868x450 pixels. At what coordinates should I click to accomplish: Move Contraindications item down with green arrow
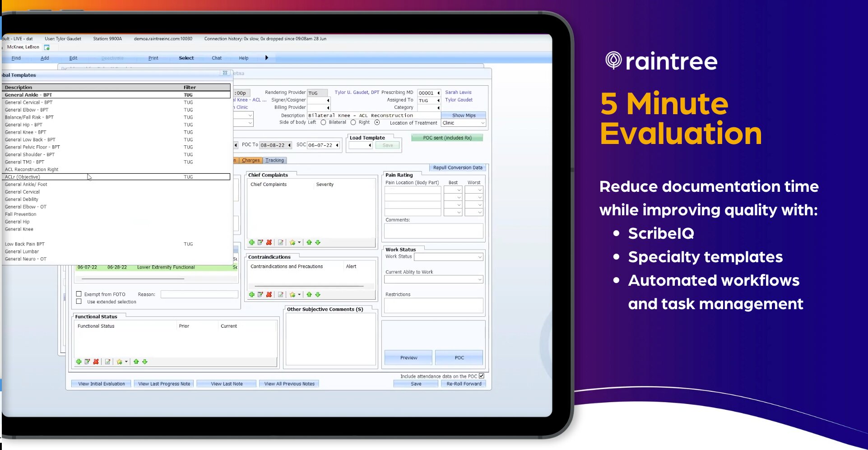[x=318, y=295]
